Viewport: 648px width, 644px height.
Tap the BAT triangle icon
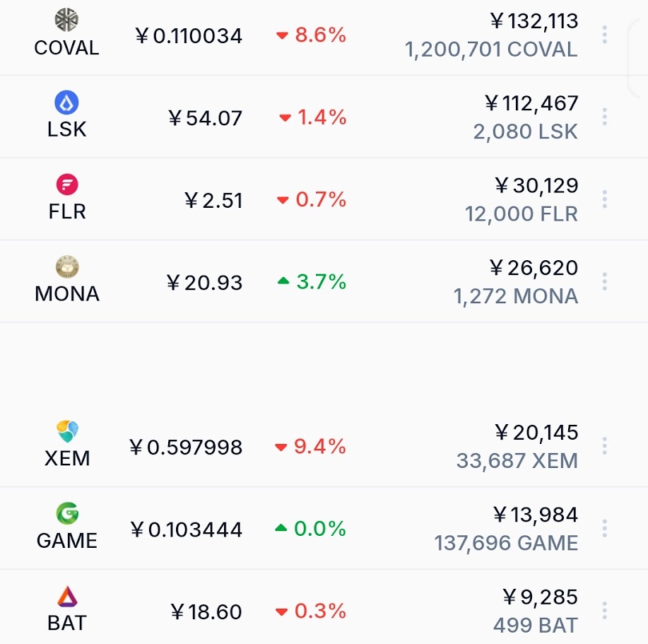[x=67, y=596]
